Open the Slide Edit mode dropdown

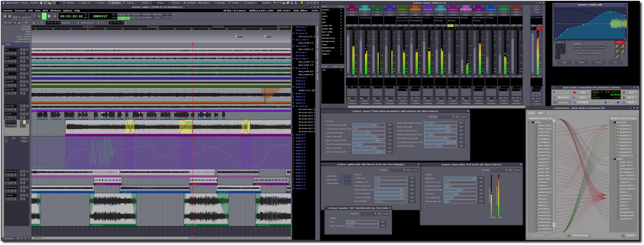(x=9, y=23)
